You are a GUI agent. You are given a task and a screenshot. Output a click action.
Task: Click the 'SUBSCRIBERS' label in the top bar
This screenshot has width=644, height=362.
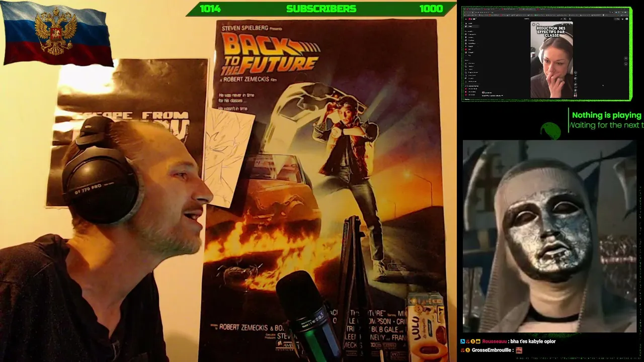point(321,9)
